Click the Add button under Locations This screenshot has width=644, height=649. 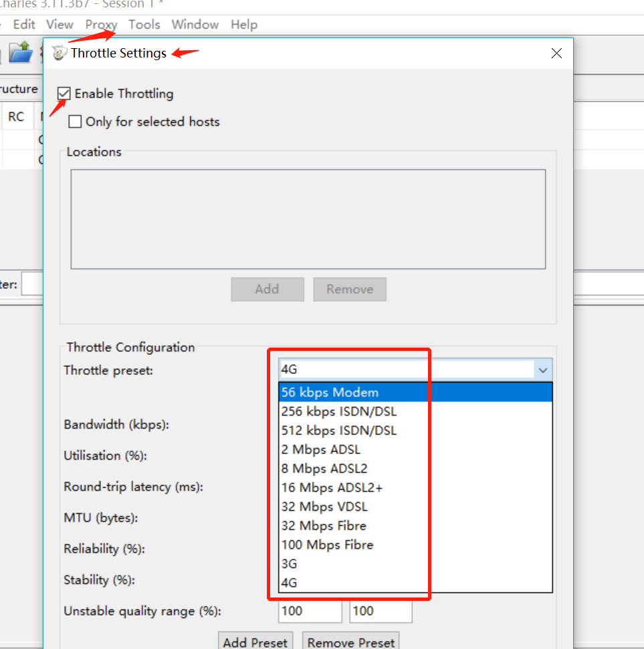click(267, 289)
